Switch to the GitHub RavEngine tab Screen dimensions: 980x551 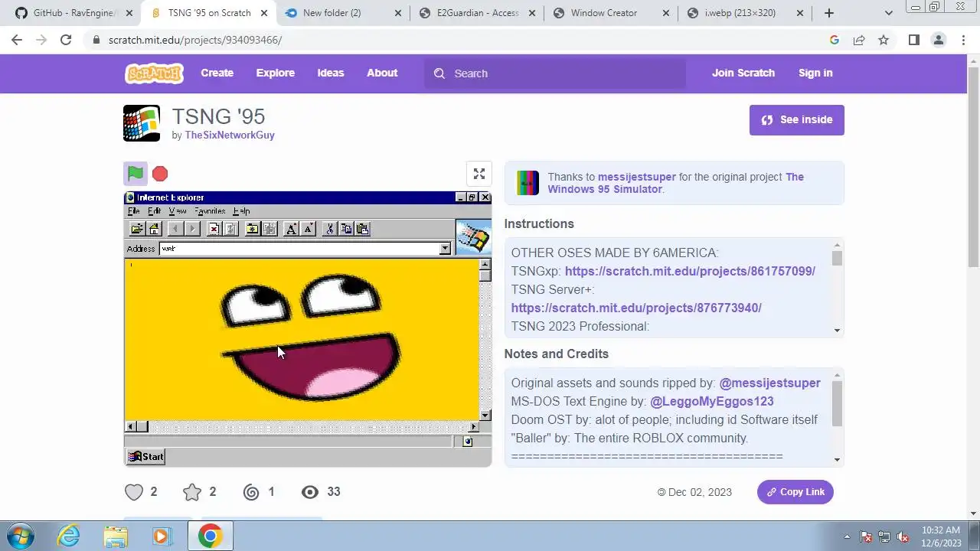tap(73, 13)
